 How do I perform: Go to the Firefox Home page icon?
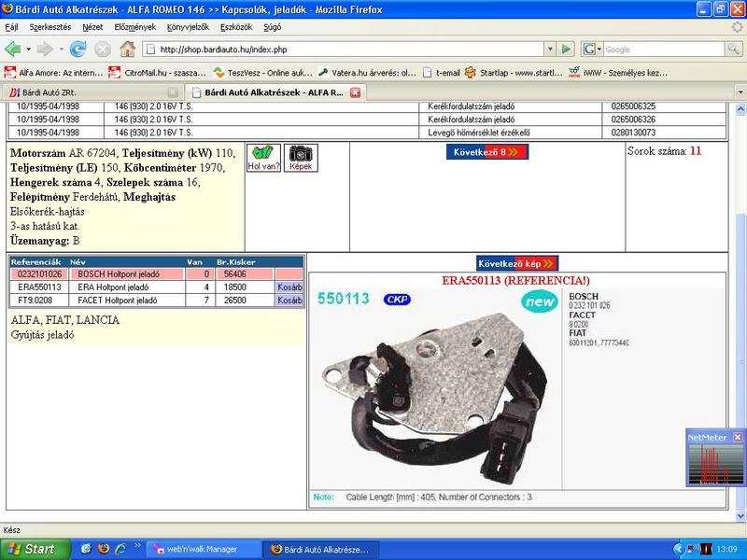point(127,49)
